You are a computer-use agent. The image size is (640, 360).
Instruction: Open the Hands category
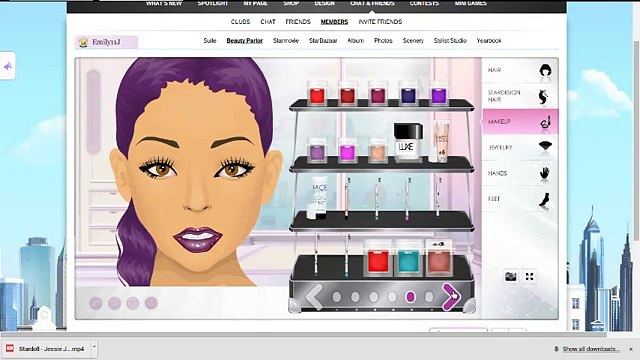tap(520, 173)
